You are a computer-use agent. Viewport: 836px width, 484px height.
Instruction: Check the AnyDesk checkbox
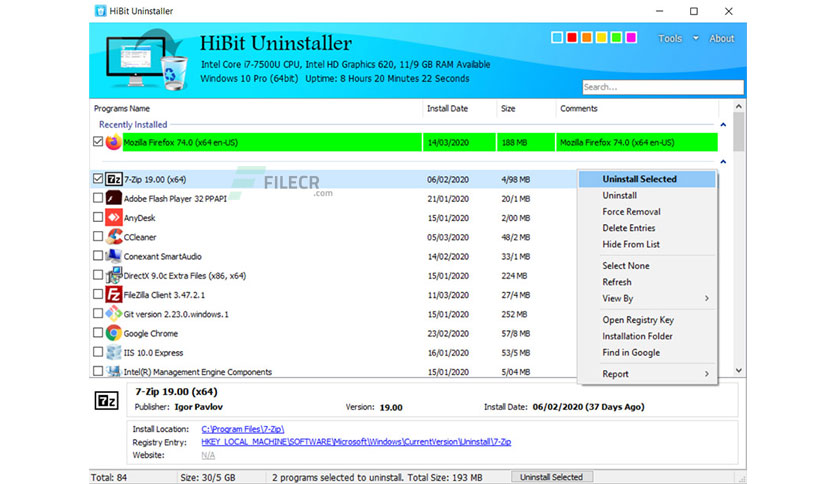(98, 217)
